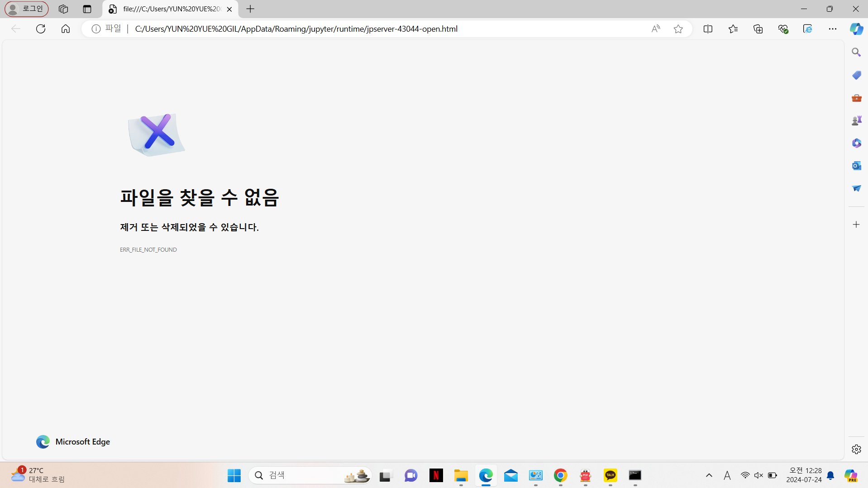Open sidebar Search tool
The image size is (868, 488).
click(x=856, y=53)
